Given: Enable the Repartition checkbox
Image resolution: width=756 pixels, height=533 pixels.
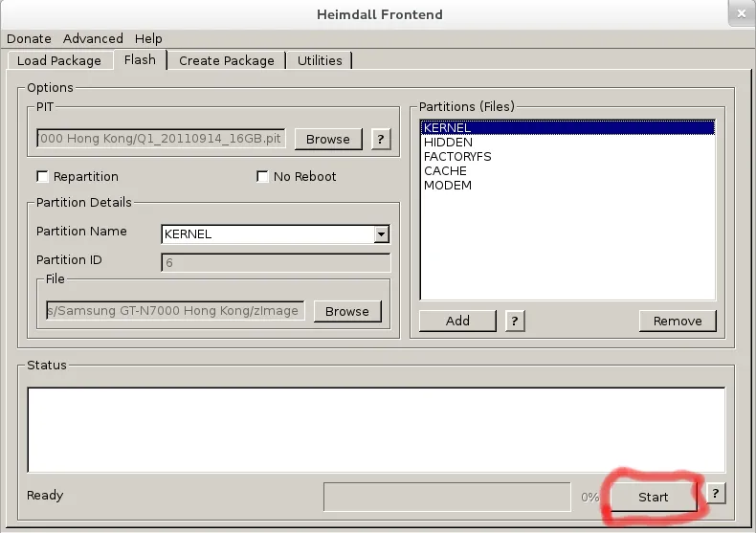Looking at the screenshot, I should click(42, 176).
